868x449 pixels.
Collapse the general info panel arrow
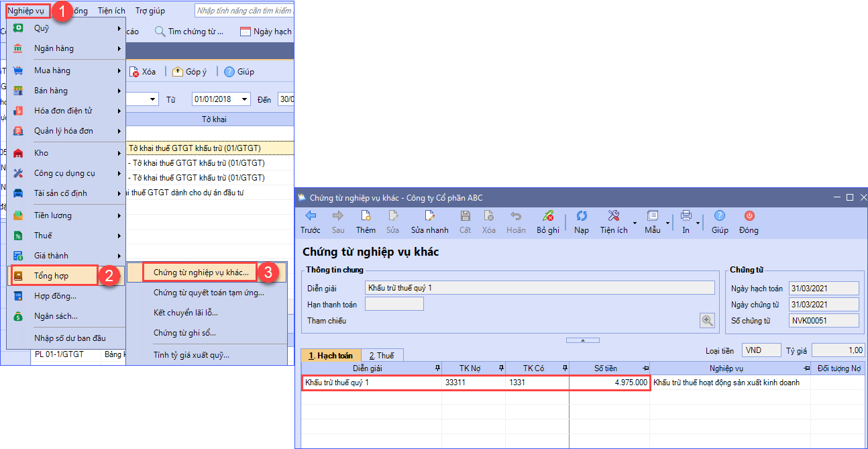(582, 340)
